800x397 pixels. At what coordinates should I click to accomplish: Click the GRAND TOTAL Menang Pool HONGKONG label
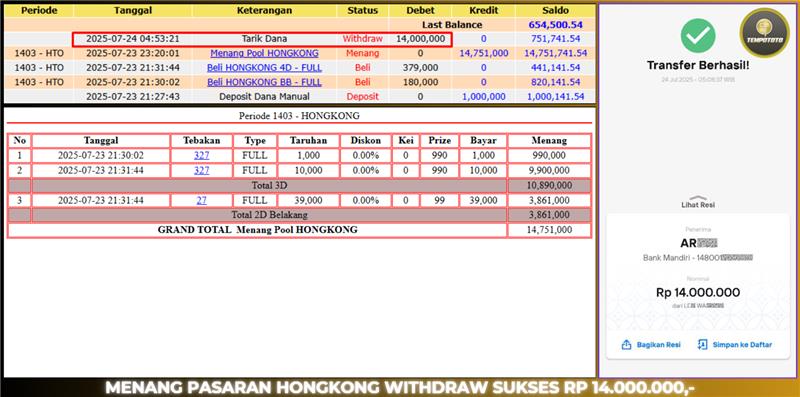pyautogui.click(x=258, y=230)
